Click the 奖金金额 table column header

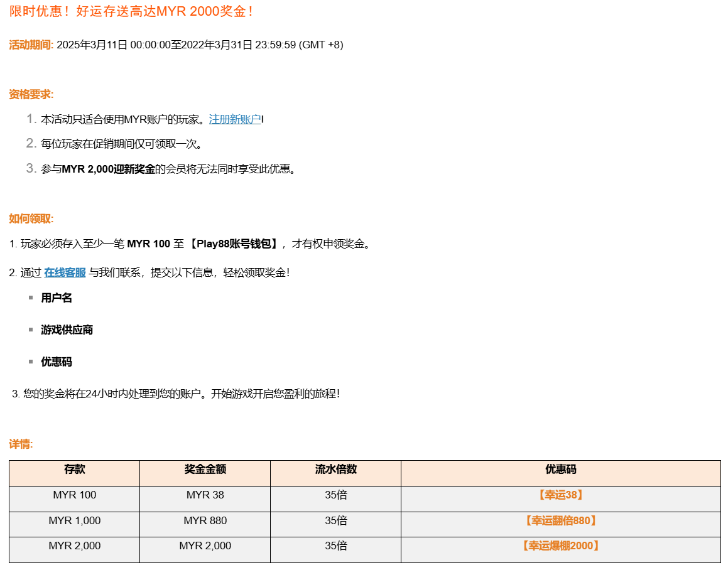click(x=205, y=470)
